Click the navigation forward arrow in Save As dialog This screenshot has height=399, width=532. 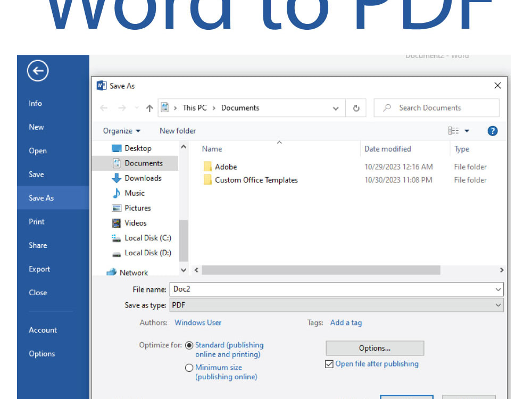122,108
